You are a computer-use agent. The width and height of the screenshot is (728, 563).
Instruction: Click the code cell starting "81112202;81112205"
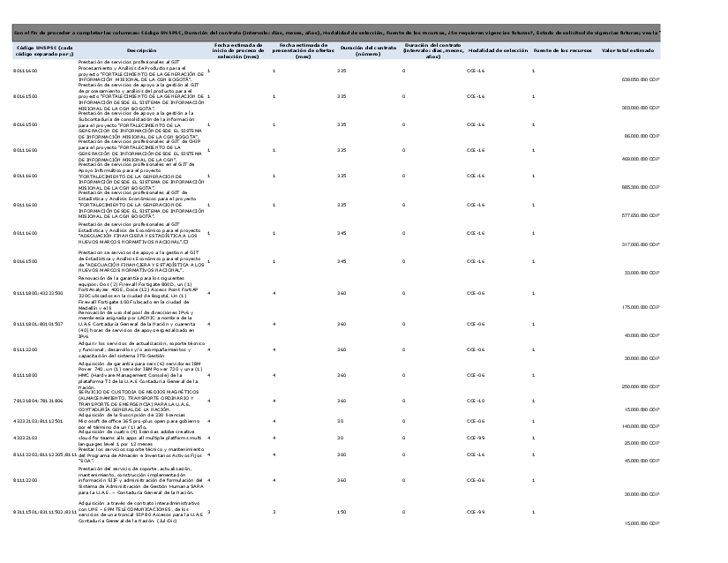(45, 454)
